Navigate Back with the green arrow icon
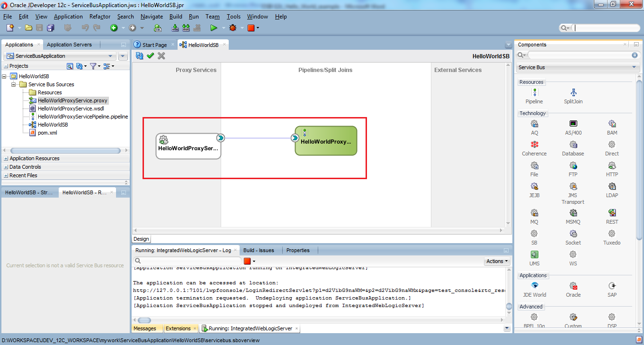This screenshot has width=644, height=345. [x=114, y=28]
